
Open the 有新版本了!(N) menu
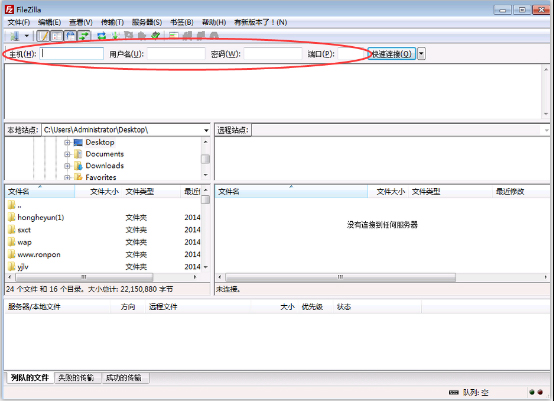[x=260, y=22]
